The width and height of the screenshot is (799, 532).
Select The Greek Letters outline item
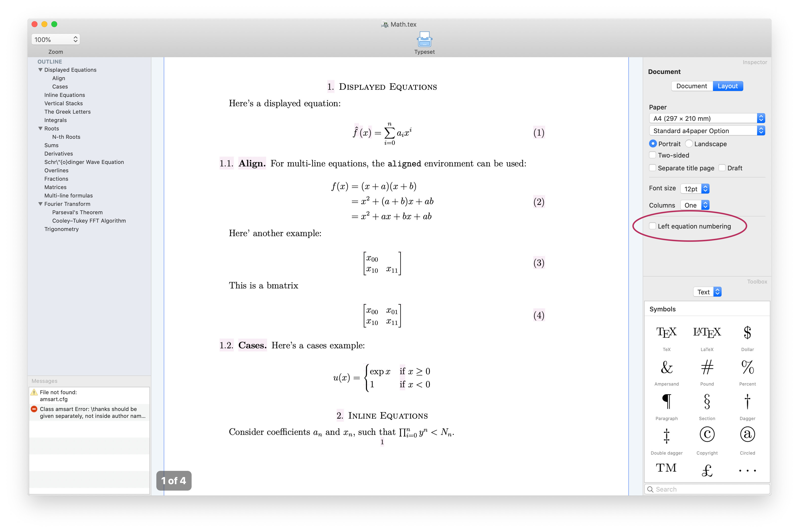67,112
